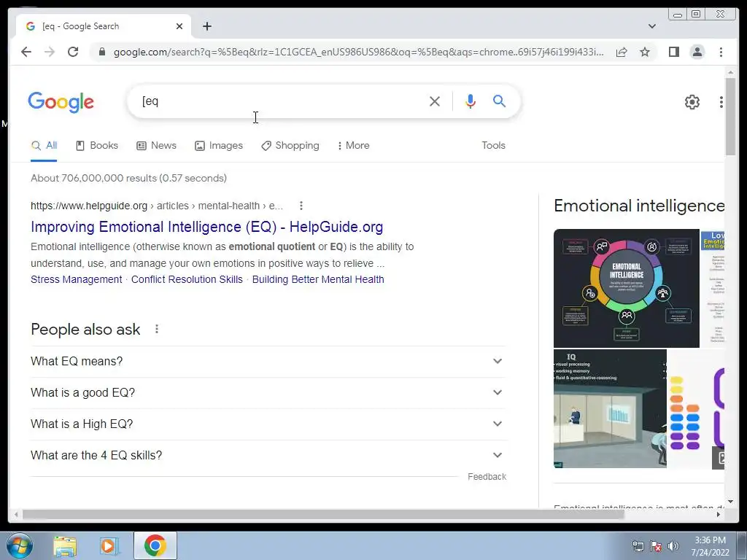Viewport: 747px width, 560px height.
Task: Open Google quick settings gear
Action: coord(692,102)
